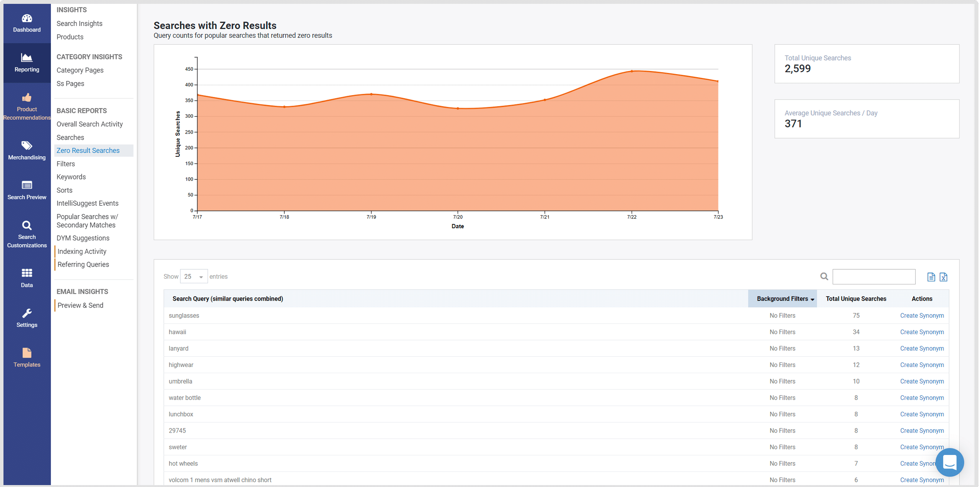Select the sweter search query row
The height and width of the screenshot is (487, 980).
[556, 447]
